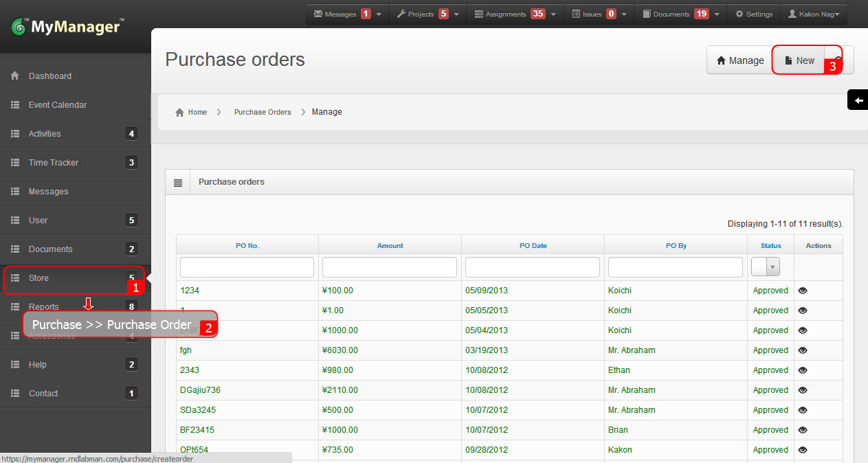The height and width of the screenshot is (463, 868).
Task: Open the Status filter dropdown
Action: 772,267
